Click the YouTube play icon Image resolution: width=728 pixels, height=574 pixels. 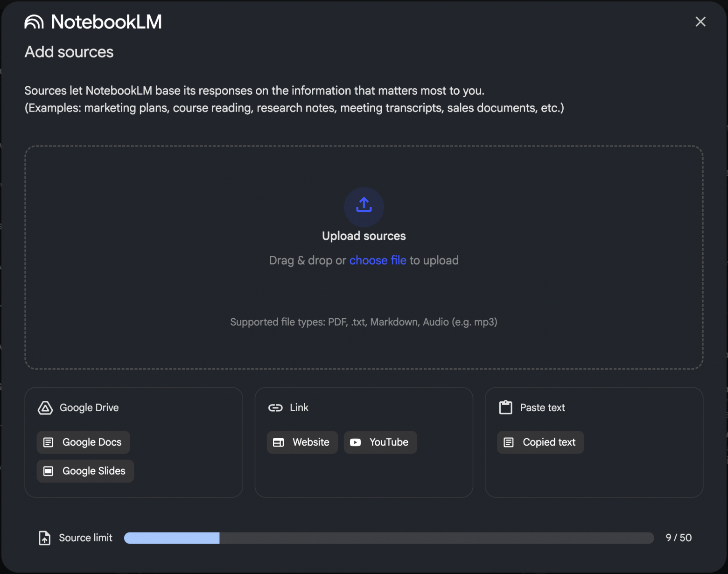click(355, 442)
